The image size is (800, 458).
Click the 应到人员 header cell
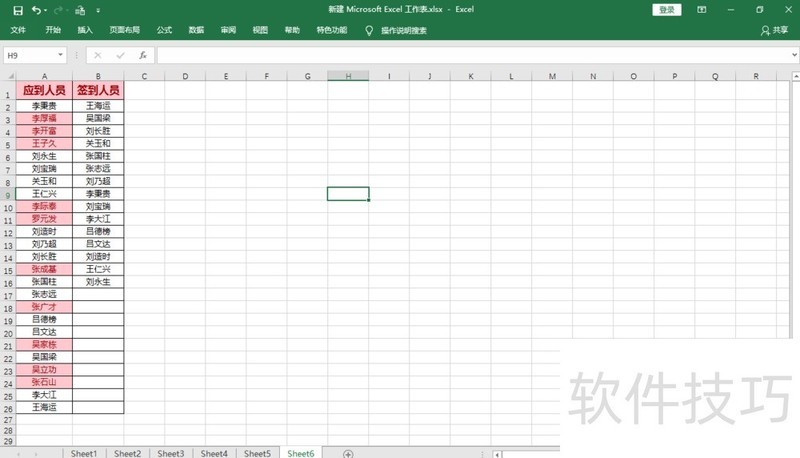point(44,90)
